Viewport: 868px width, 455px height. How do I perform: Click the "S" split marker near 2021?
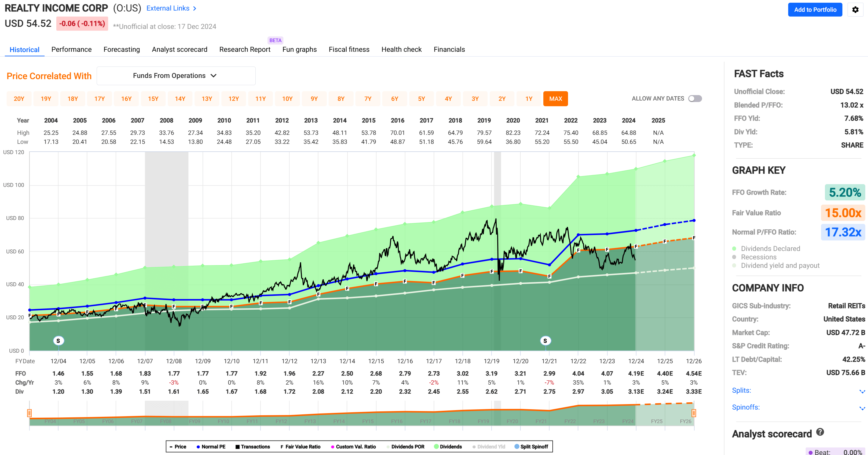545,340
